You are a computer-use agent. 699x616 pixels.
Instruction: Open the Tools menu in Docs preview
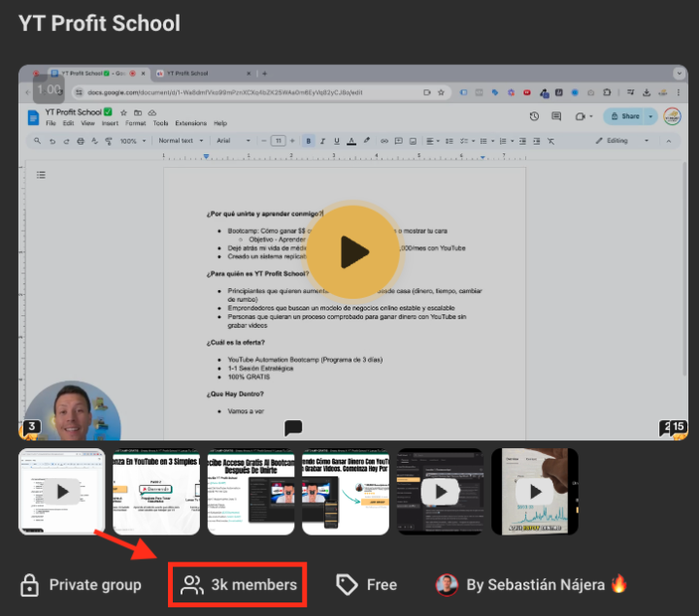click(x=160, y=123)
